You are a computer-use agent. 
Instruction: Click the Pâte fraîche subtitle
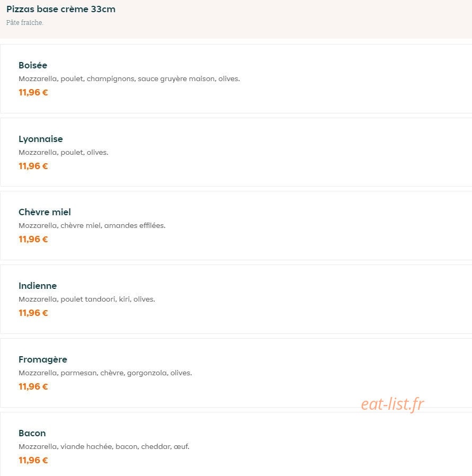pyautogui.click(x=25, y=22)
